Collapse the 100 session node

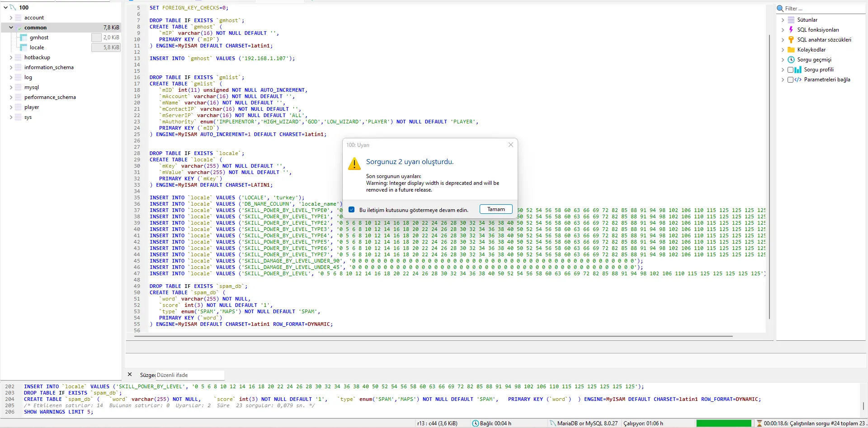coord(5,8)
